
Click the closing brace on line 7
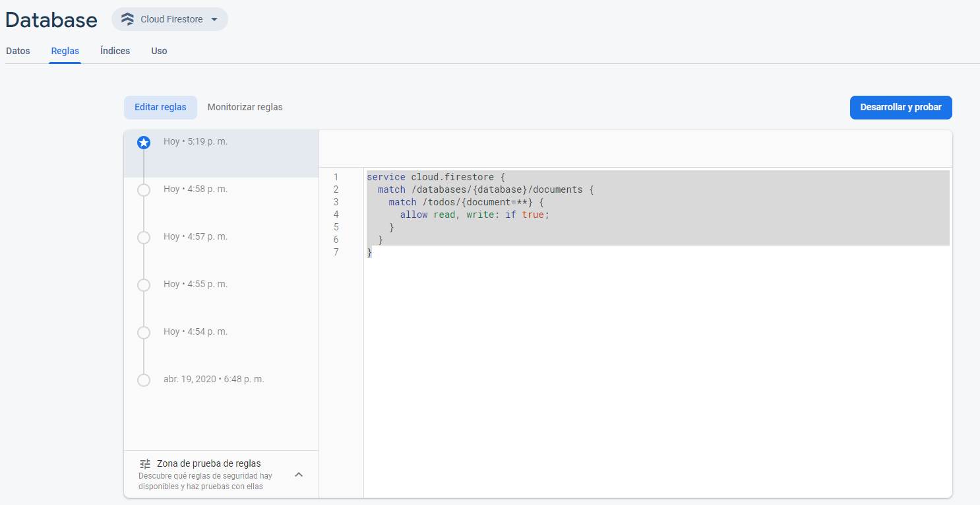pos(369,252)
